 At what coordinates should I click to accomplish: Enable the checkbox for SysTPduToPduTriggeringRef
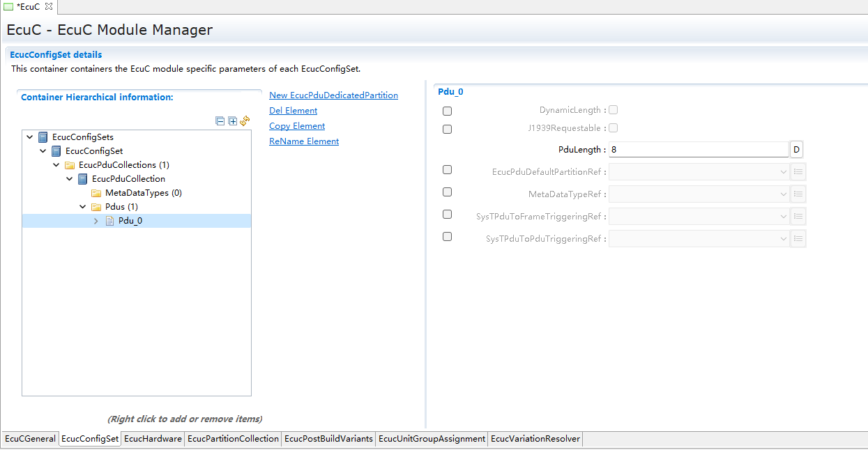click(447, 237)
